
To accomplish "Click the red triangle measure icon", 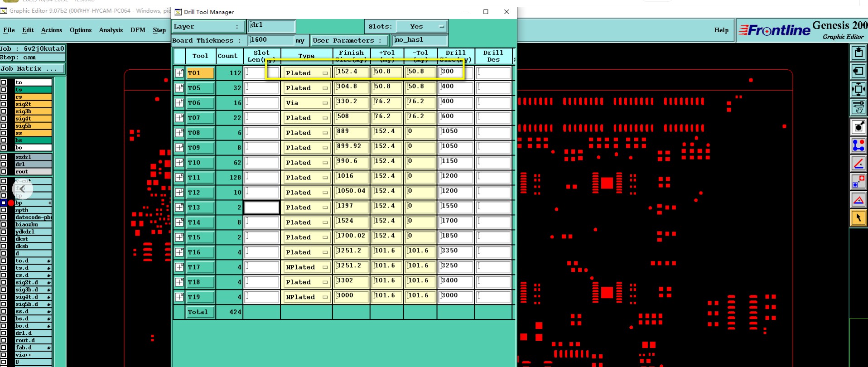I will coord(858,200).
